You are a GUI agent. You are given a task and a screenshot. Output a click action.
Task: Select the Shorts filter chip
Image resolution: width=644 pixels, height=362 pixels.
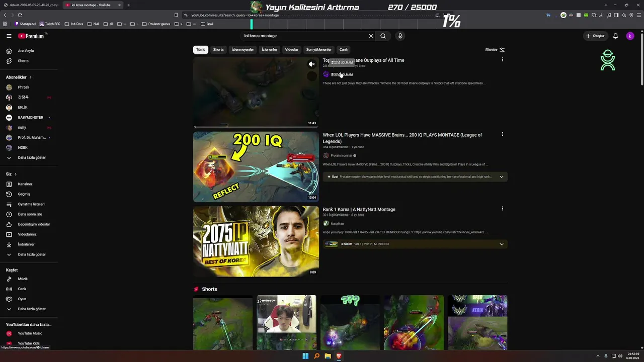click(x=218, y=50)
